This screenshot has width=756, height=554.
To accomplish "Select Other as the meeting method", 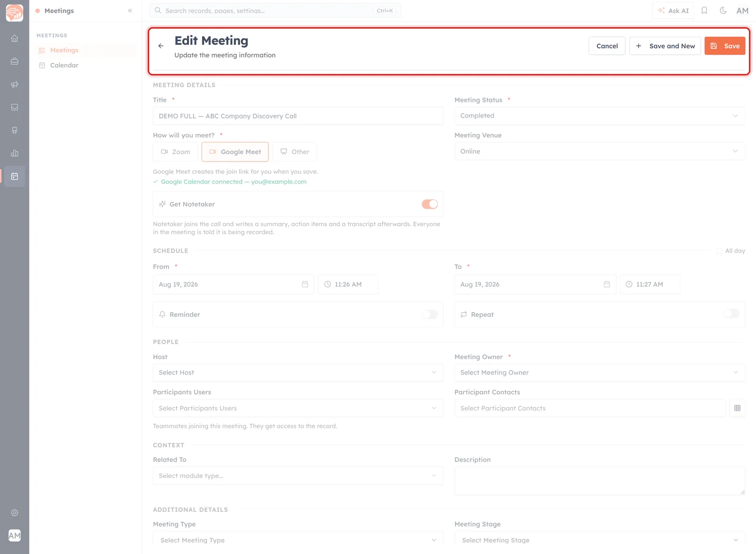I will click(x=294, y=152).
